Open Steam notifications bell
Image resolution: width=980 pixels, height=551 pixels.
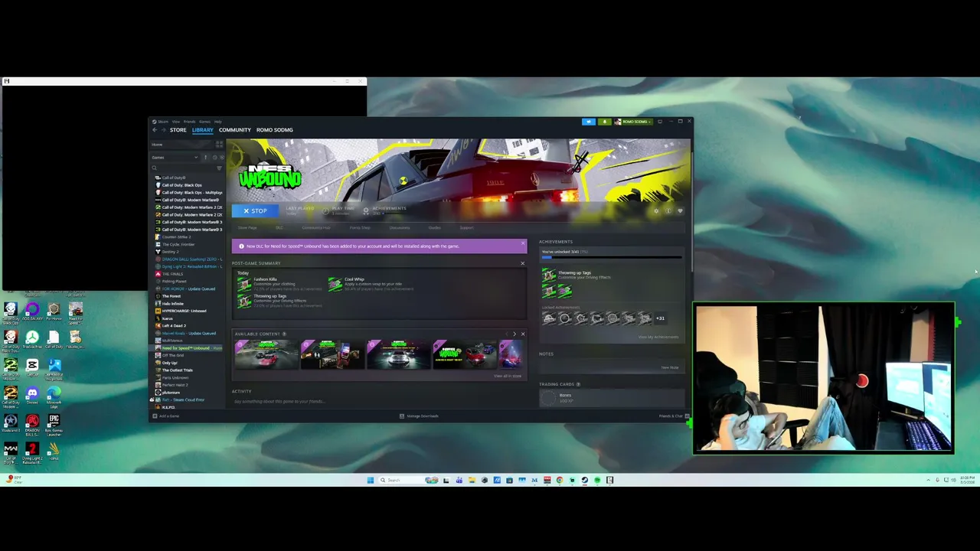coord(604,122)
